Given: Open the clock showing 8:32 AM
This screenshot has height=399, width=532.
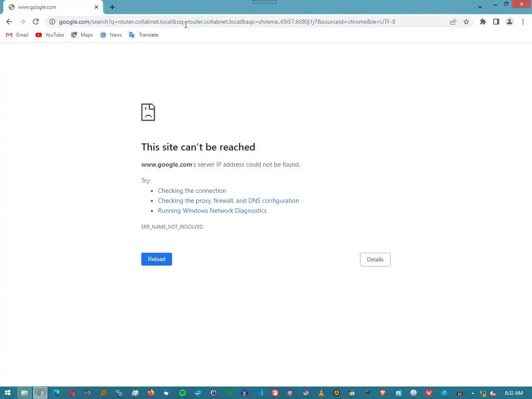Looking at the screenshot, I should (514, 393).
